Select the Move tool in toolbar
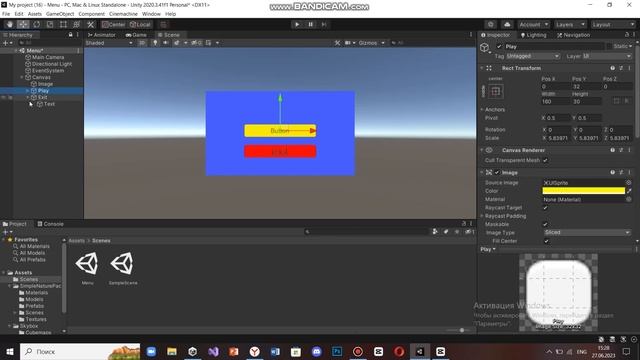Image resolution: width=640 pixels, height=360 pixels. point(23,24)
